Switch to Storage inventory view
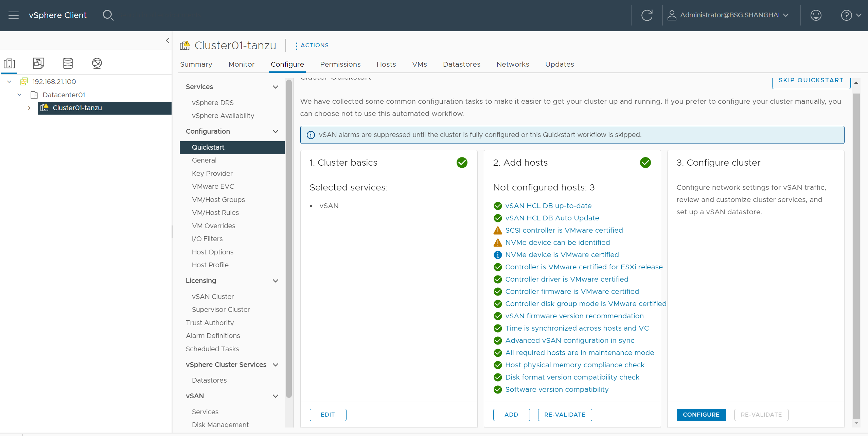The width and height of the screenshot is (868, 436). click(68, 63)
